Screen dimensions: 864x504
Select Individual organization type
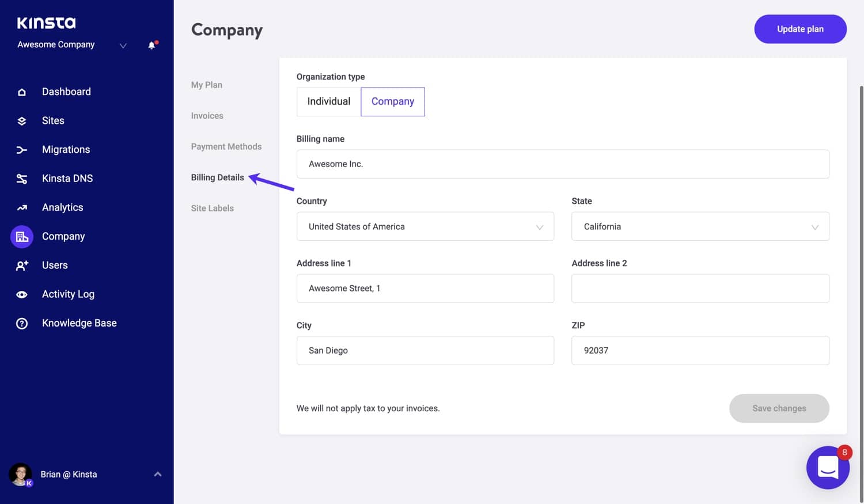coord(329,101)
